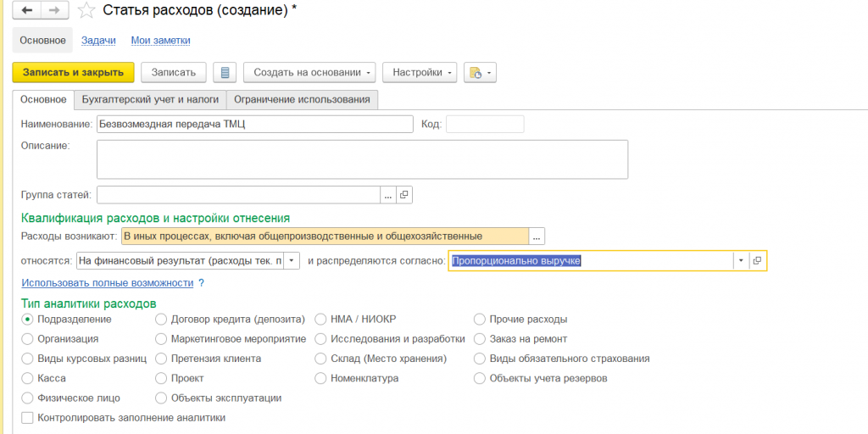
Task: Open item icon beside Пропорционально выручке field
Action: click(x=758, y=261)
